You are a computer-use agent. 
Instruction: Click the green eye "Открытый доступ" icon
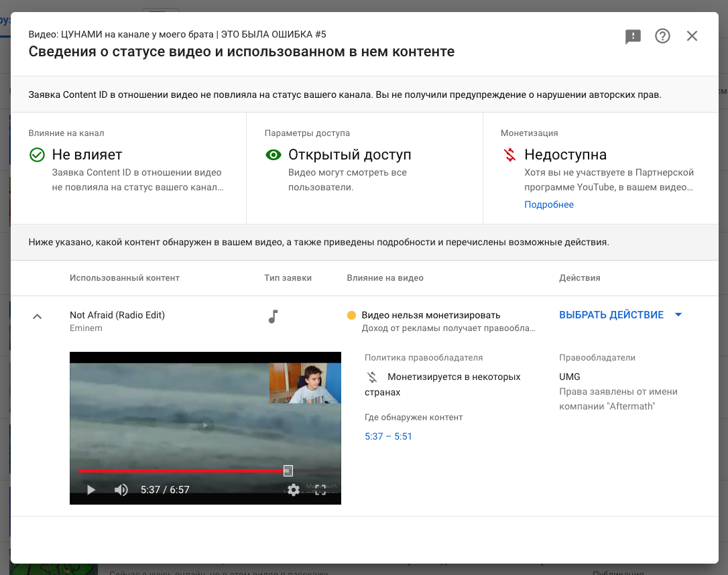[274, 155]
